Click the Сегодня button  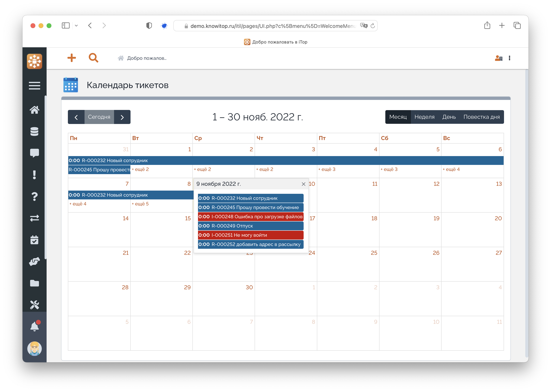click(x=99, y=117)
